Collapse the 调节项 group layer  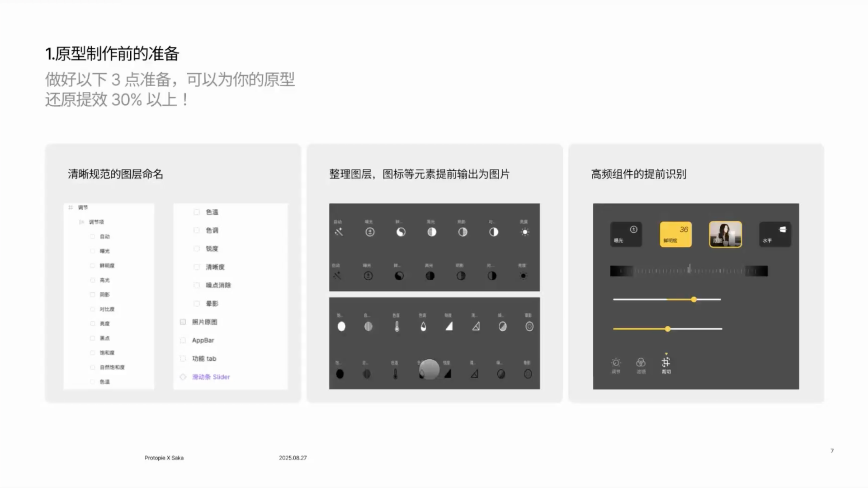click(81, 222)
